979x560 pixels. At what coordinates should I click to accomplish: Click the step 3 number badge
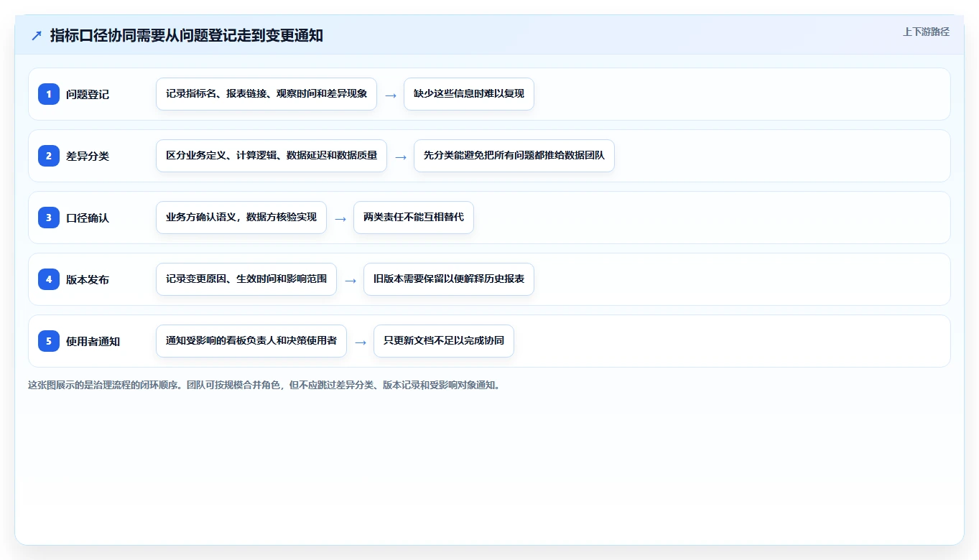[49, 218]
